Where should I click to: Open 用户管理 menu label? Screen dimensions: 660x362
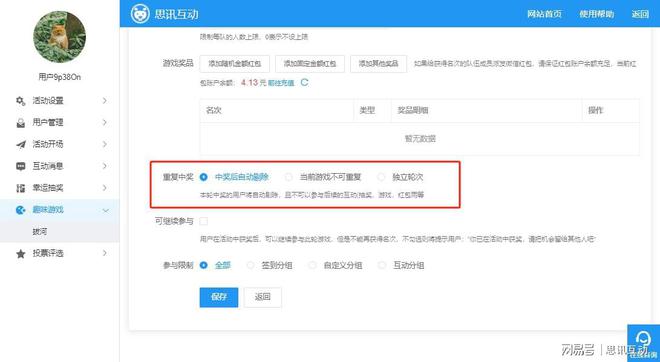(48, 122)
